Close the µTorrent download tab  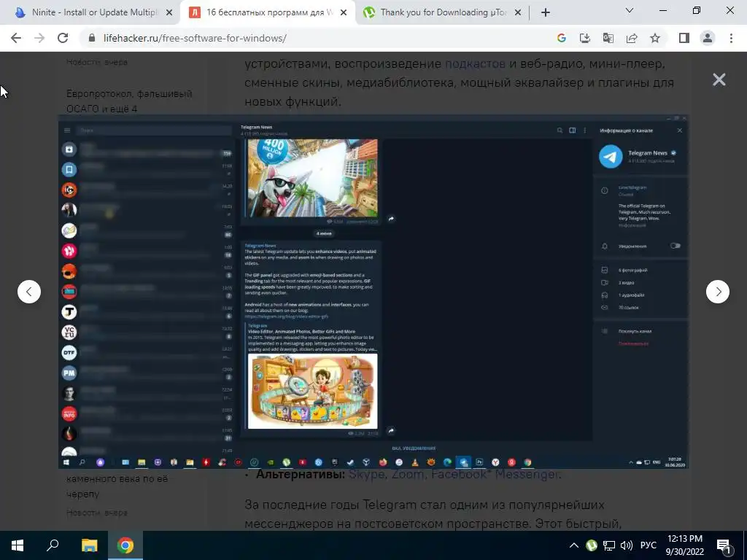pyautogui.click(x=518, y=13)
